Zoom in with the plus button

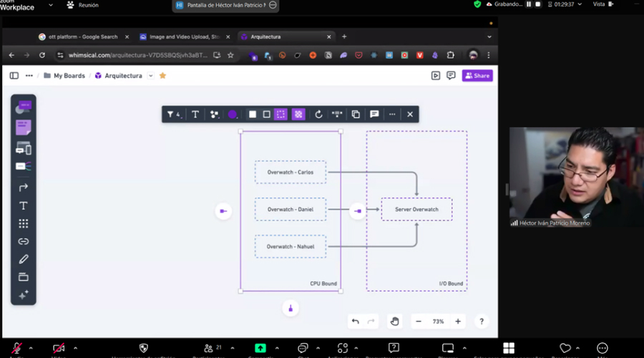[458, 321]
